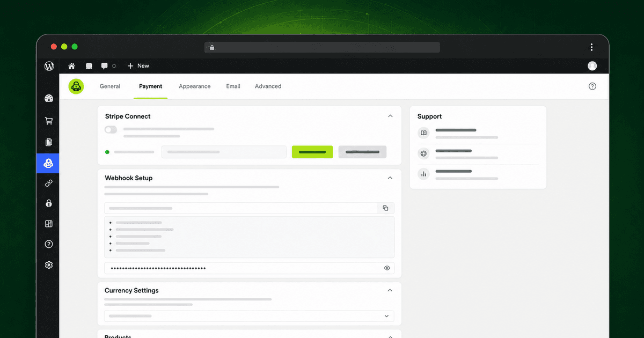Switch to the Appearance tab
Viewport: 644px width, 338px height.
click(x=195, y=86)
